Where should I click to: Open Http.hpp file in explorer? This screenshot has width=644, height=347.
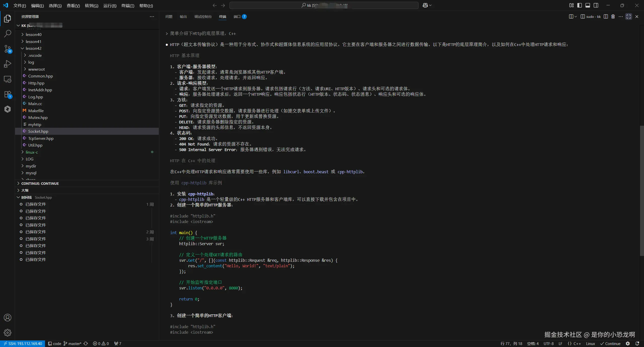[x=36, y=83]
